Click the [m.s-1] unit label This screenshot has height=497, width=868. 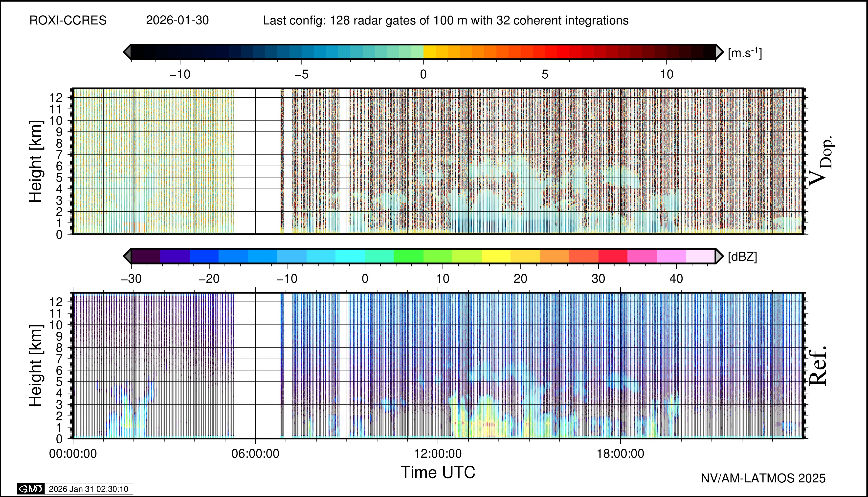[x=745, y=53]
